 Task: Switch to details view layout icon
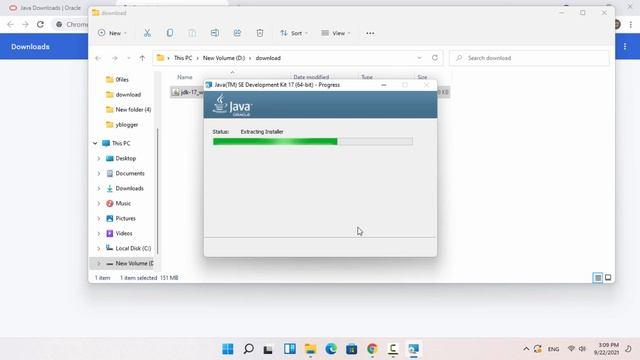pos(597,278)
